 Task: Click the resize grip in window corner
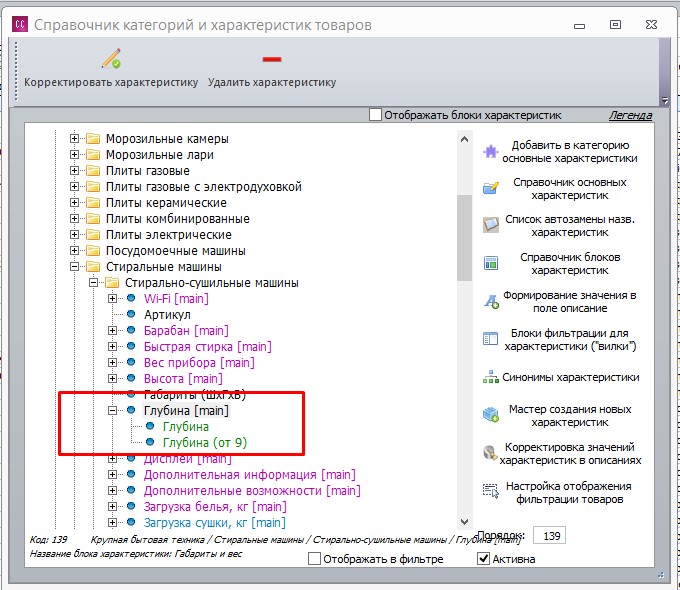point(661,575)
